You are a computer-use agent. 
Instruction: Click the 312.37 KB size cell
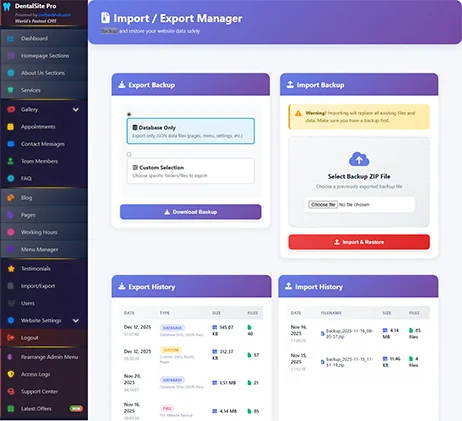tap(223, 355)
